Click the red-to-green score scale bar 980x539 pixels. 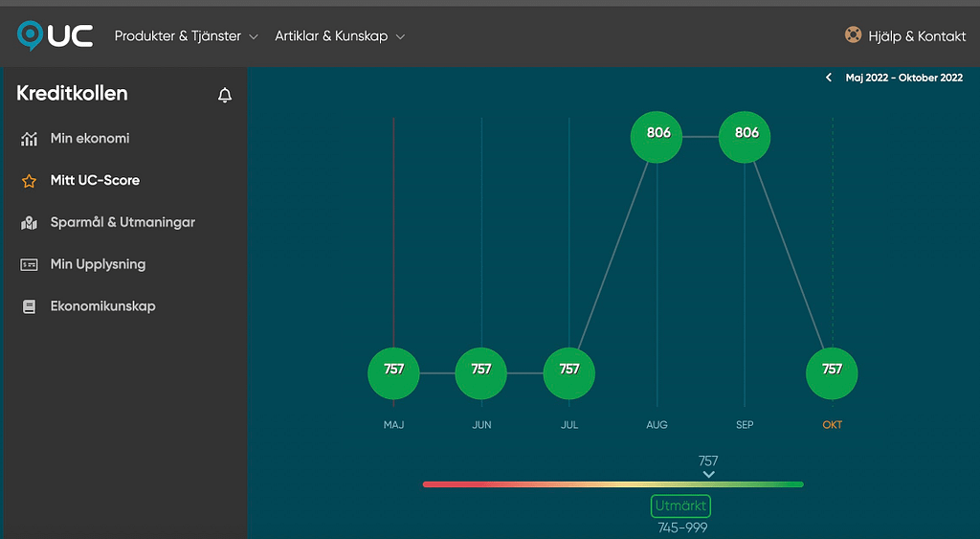pos(612,484)
